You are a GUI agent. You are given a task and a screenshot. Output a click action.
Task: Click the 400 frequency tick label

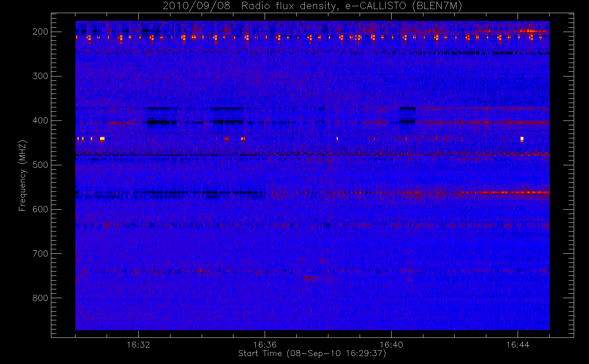click(x=40, y=120)
